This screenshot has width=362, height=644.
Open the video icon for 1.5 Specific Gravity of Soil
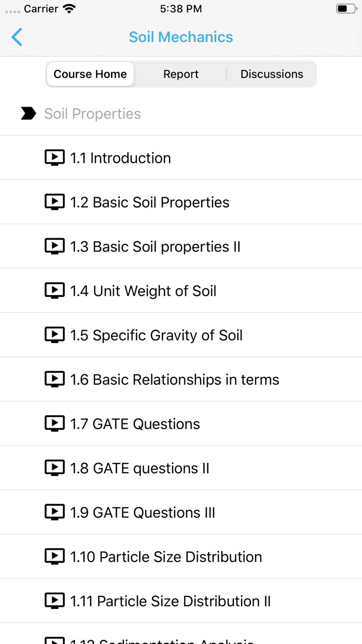(54, 335)
